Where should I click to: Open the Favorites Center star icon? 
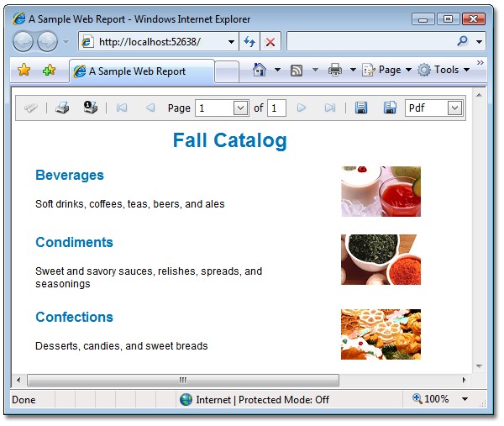pos(24,71)
